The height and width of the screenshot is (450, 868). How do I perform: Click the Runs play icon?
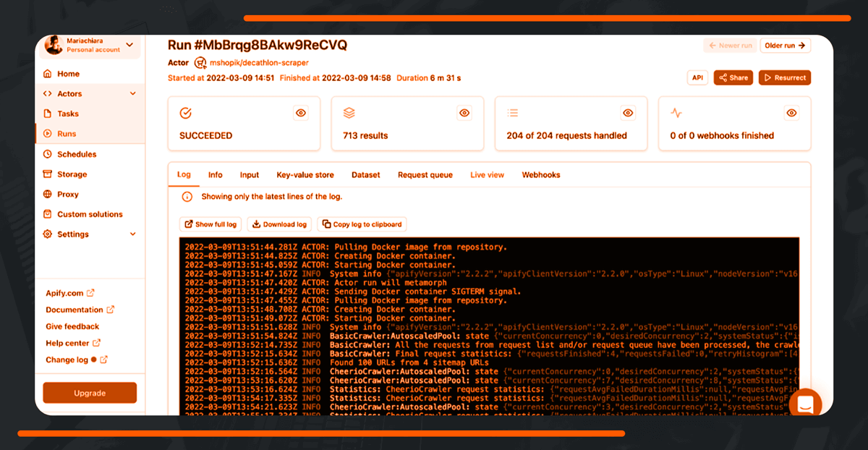tap(48, 134)
